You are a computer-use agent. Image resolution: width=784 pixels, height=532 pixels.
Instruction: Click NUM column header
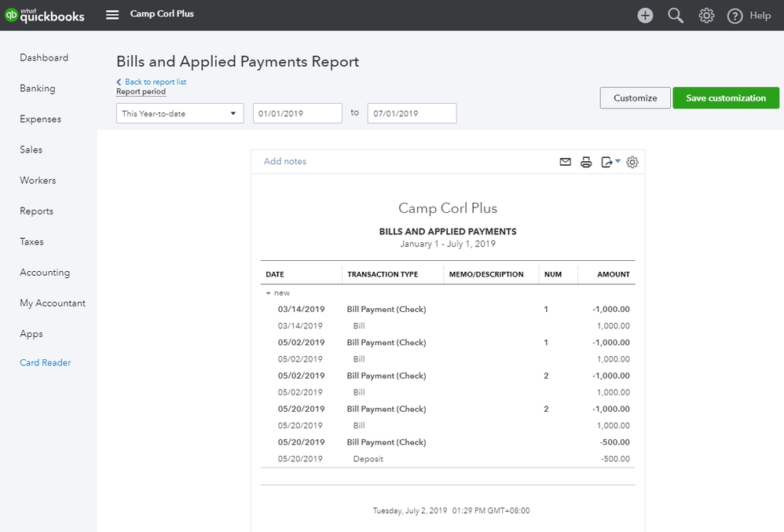pos(553,274)
